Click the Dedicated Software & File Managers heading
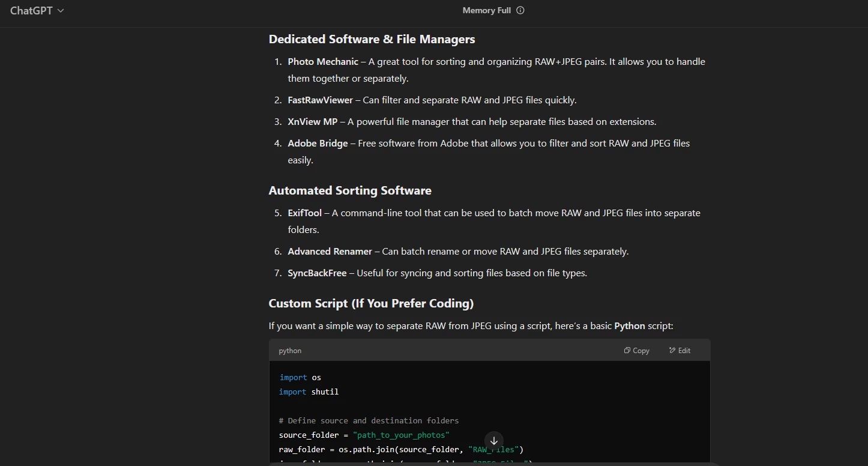The width and height of the screenshot is (868, 466). pyautogui.click(x=372, y=40)
